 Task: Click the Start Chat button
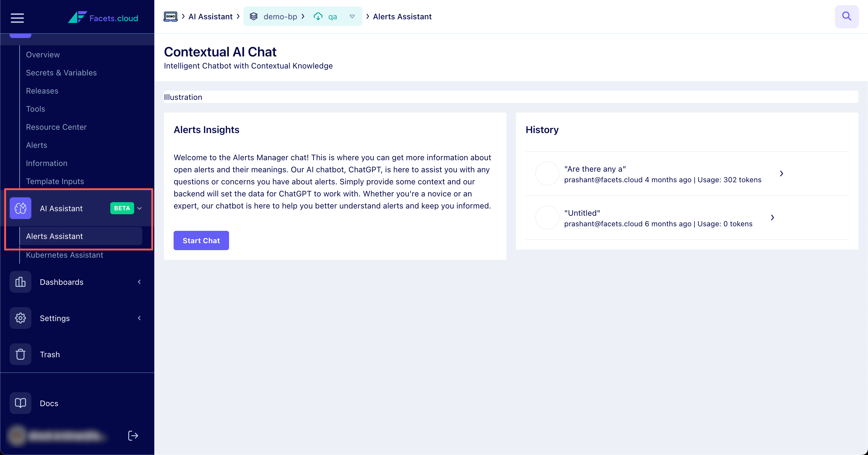(201, 240)
